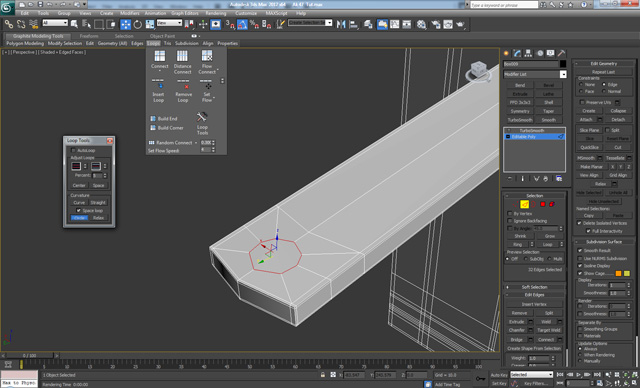
Task: Click the Mirror tool icon
Action: [341, 24]
